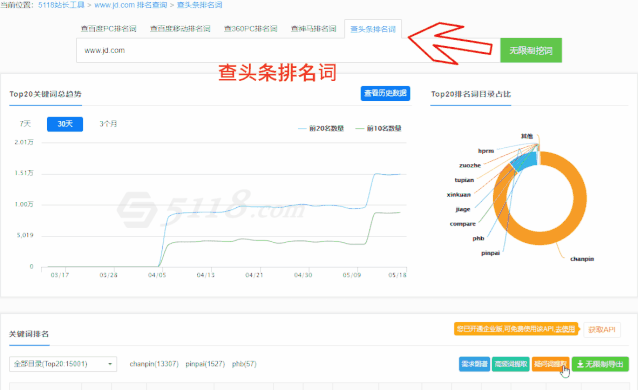Switch to 查神马排名词 tab
This screenshot has width=638, height=390.
point(313,29)
